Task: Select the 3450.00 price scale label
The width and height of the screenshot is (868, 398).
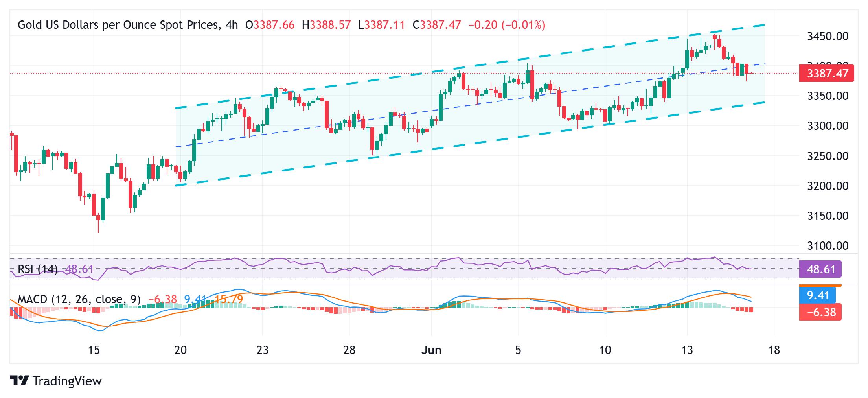Action: pyautogui.click(x=828, y=36)
